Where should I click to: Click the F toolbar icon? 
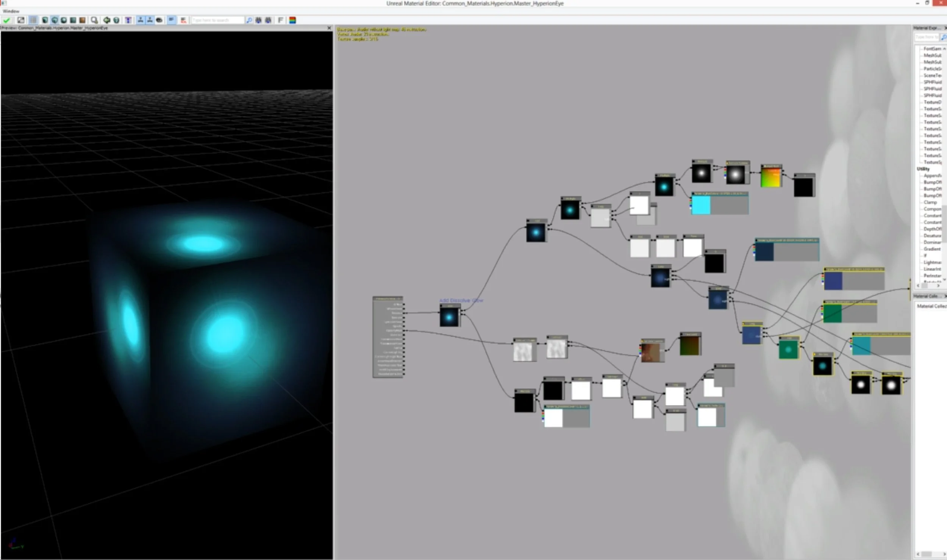pyautogui.click(x=281, y=20)
